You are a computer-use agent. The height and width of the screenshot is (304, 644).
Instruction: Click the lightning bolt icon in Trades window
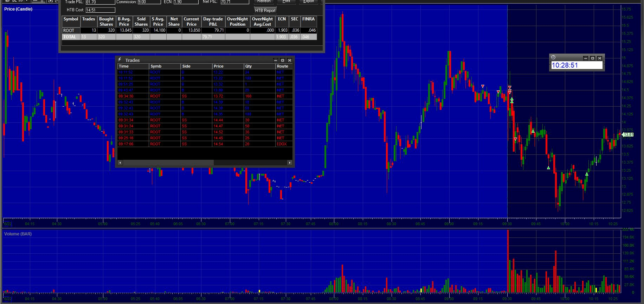(x=120, y=60)
